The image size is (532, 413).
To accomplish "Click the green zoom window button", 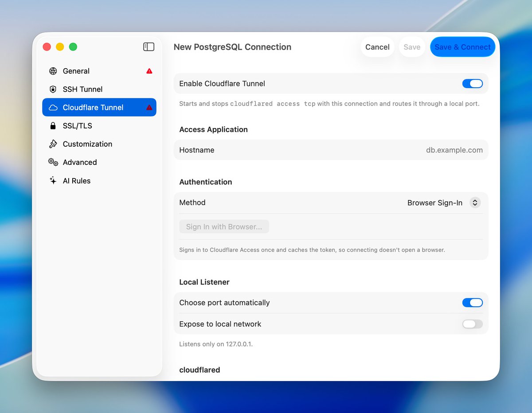I will click(x=73, y=47).
